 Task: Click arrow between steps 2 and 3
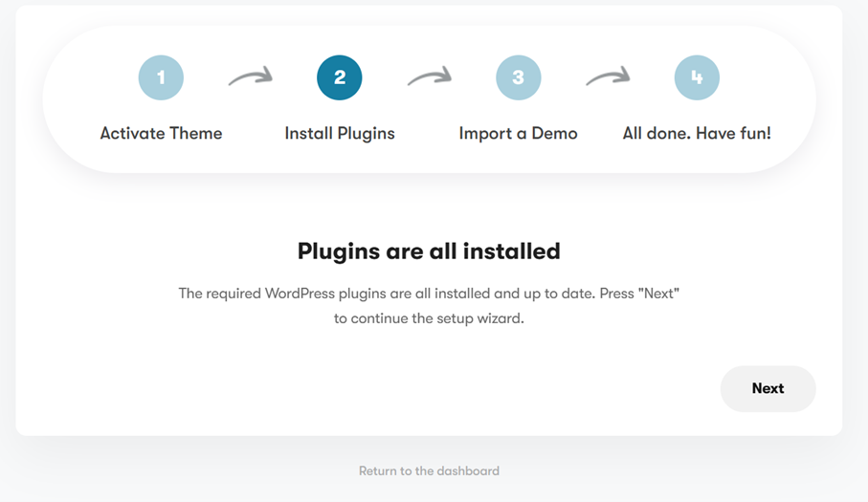click(x=429, y=77)
